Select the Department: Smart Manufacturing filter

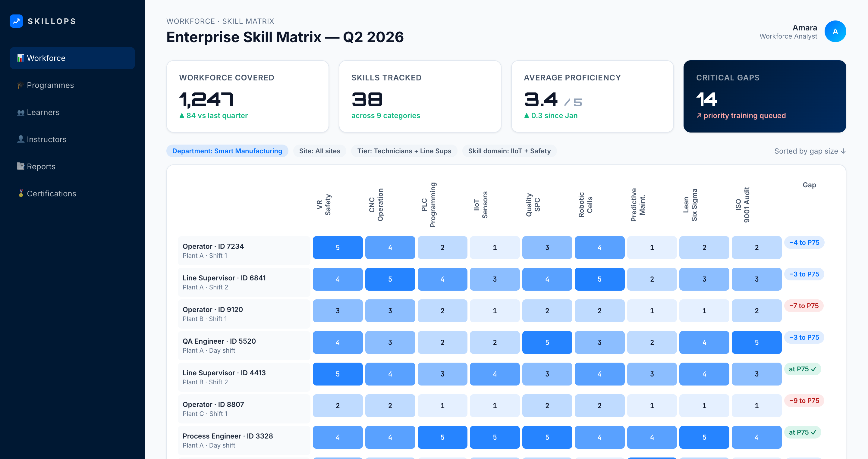[227, 151]
